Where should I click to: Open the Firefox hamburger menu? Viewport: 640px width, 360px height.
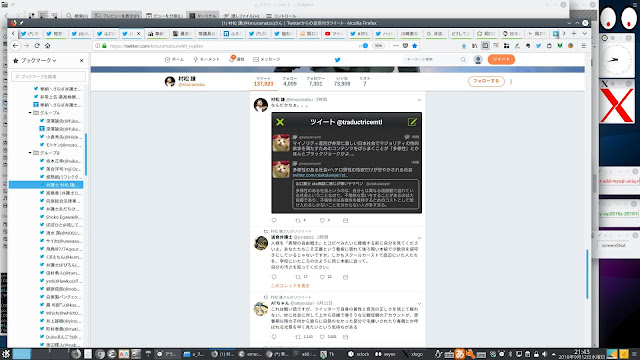coord(584,46)
